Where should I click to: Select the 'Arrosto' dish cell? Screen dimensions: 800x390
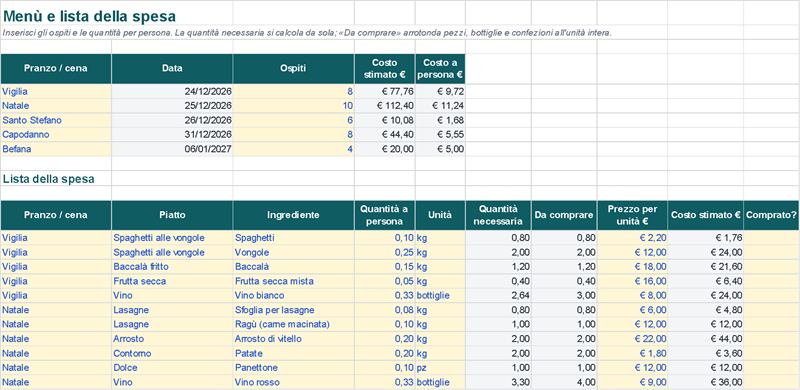172,339
